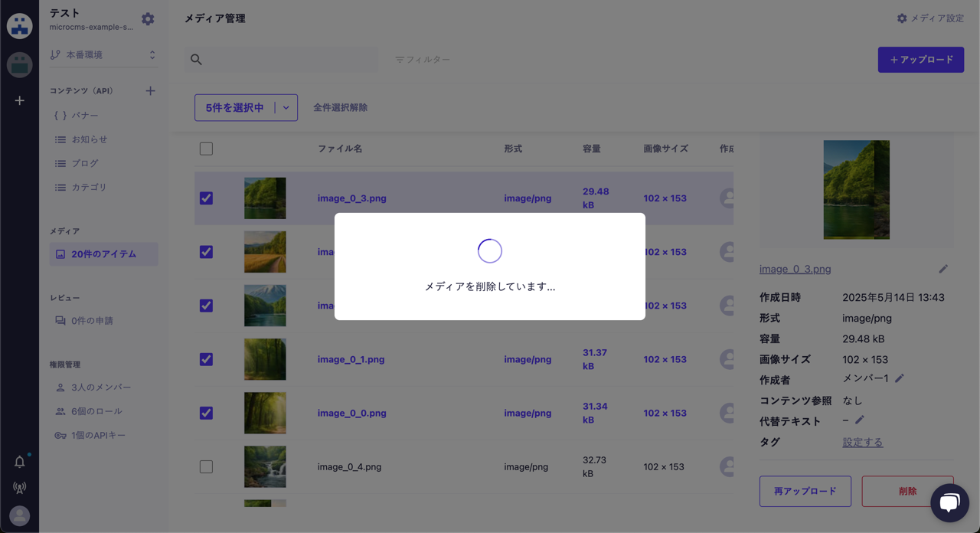Click the notification bell in the sidebar
The height and width of the screenshot is (533, 980).
pyautogui.click(x=20, y=461)
